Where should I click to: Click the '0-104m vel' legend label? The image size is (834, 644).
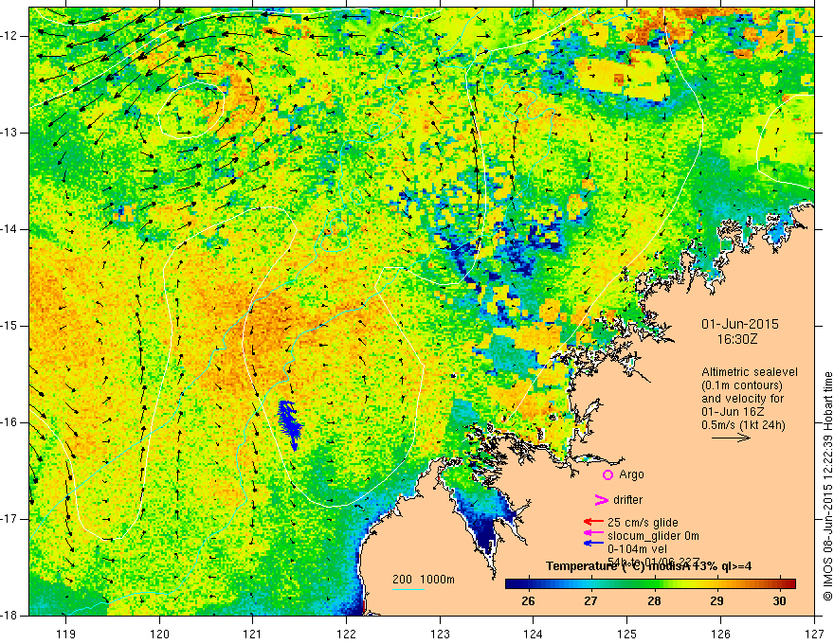click(637, 549)
